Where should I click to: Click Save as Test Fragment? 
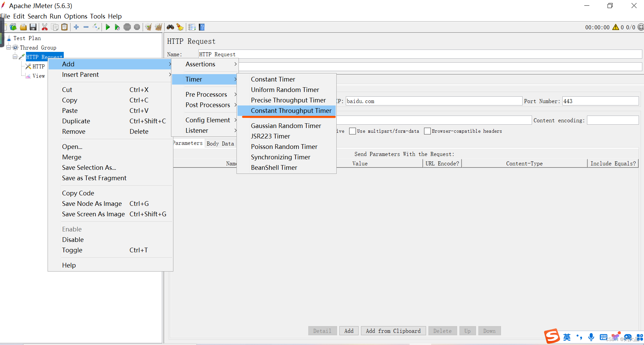pos(111,178)
